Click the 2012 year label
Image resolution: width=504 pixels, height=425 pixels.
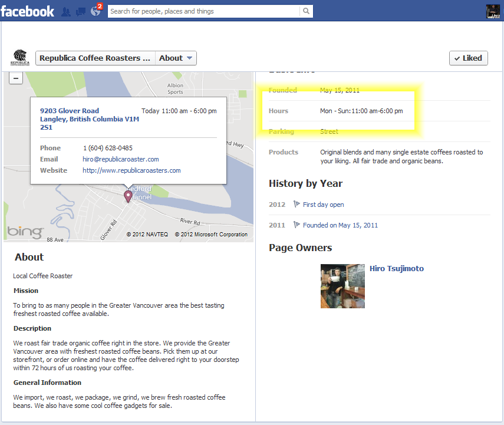click(x=277, y=205)
